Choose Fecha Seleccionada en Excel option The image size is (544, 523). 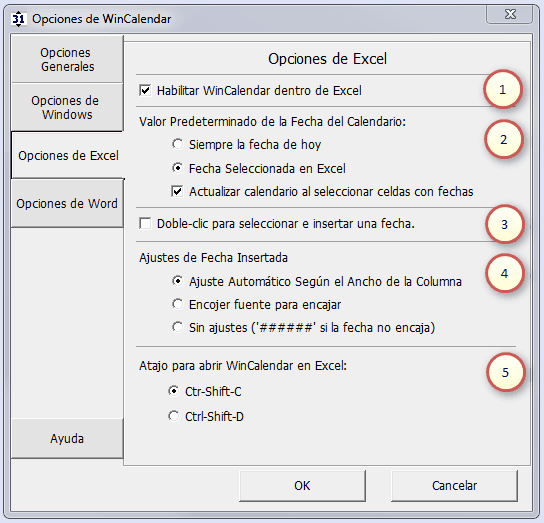(x=177, y=168)
